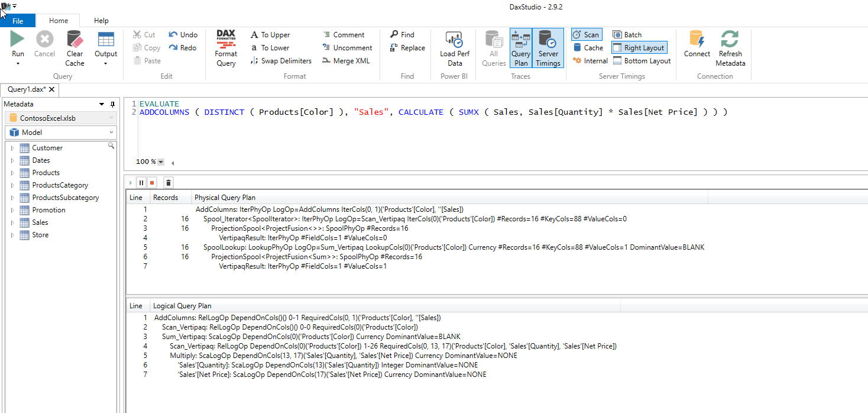Screen dimensions: 868x413
Task: Select the Query1.dax tab
Action: pos(28,90)
